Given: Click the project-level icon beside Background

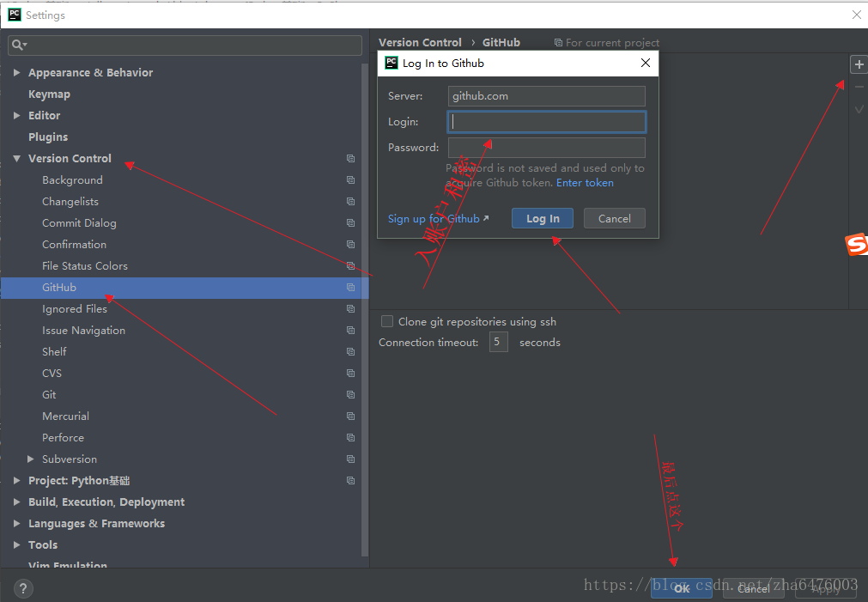Looking at the screenshot, I should [350, 180].
